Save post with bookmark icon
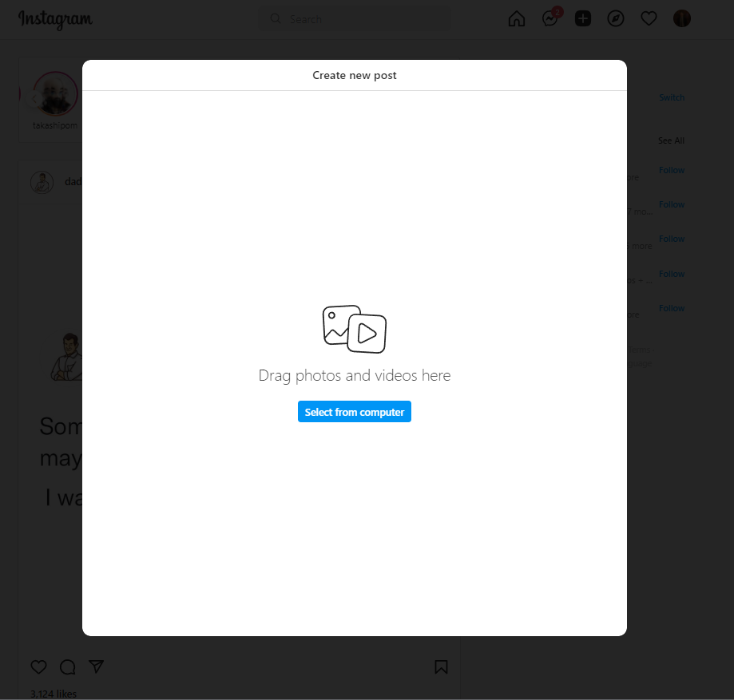Viewport: 734px width, 700px height. [x=441, y=666]
